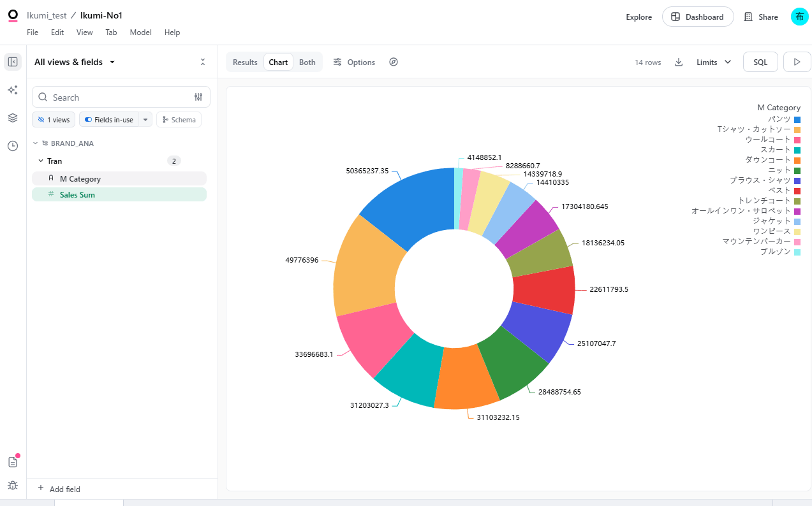
Task: Open the user avatar 布
Action: (x=799, y=17)
